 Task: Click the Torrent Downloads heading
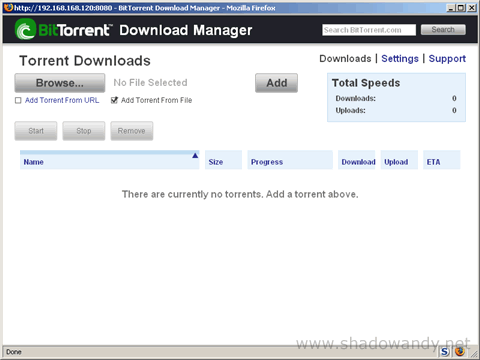tap(85, 61)
